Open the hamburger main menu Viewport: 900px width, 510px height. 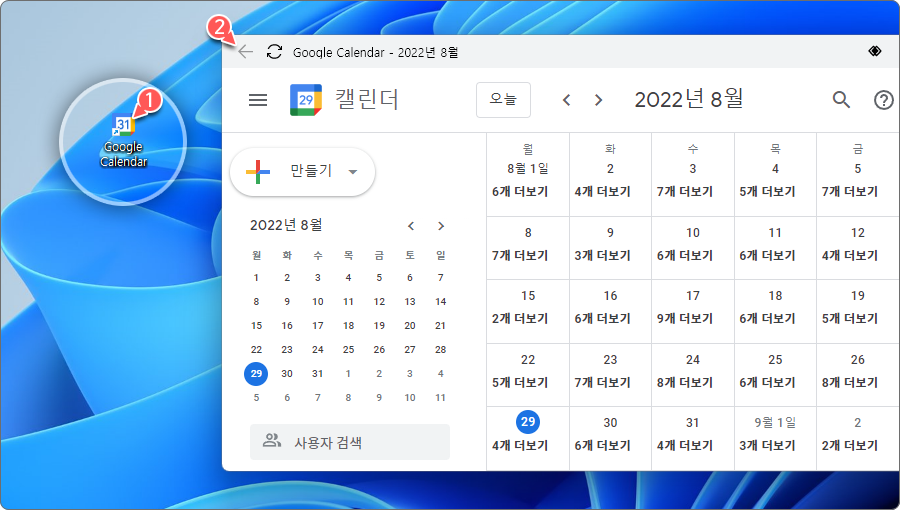(258, 100)
